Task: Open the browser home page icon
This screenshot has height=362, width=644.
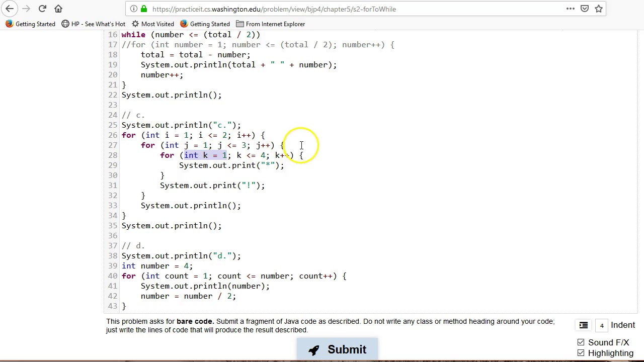Action: point(58,9)
